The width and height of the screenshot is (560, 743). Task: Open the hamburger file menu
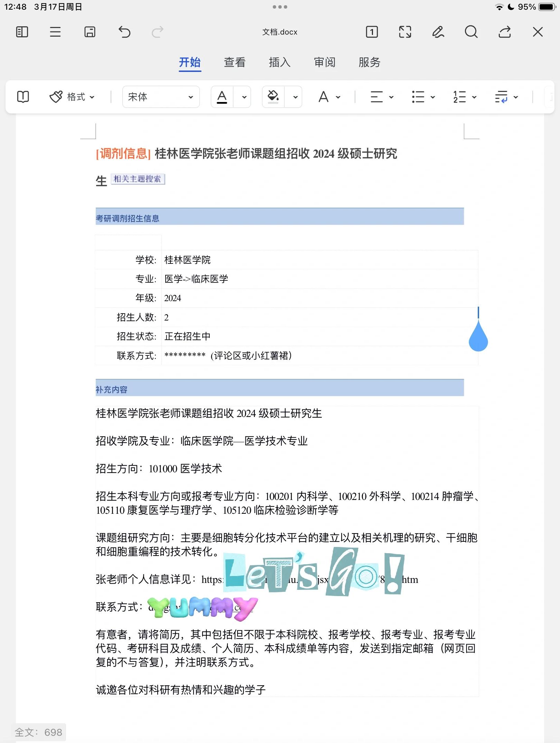coord(55,32)
